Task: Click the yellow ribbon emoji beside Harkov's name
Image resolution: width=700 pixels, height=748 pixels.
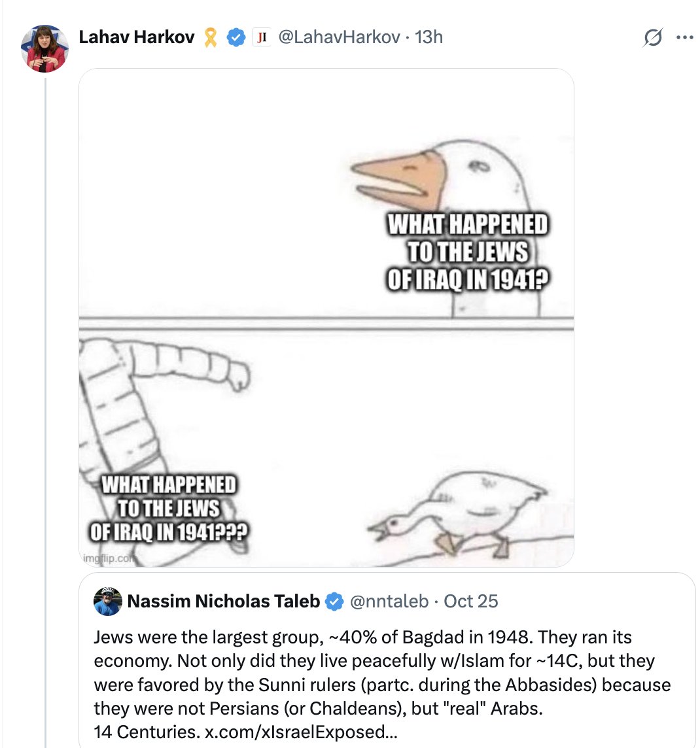Action: (x=210, y=37)
